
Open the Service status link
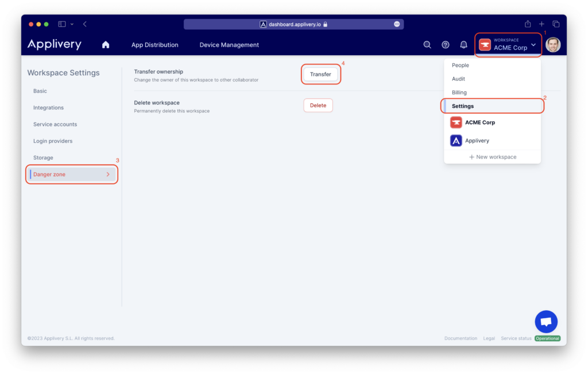click(516, 338)
